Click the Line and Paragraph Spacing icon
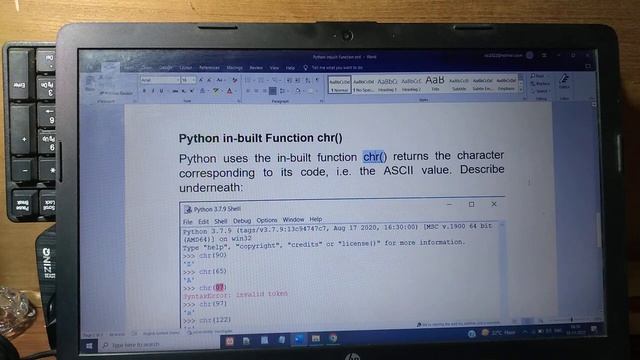 click(282, 91)
